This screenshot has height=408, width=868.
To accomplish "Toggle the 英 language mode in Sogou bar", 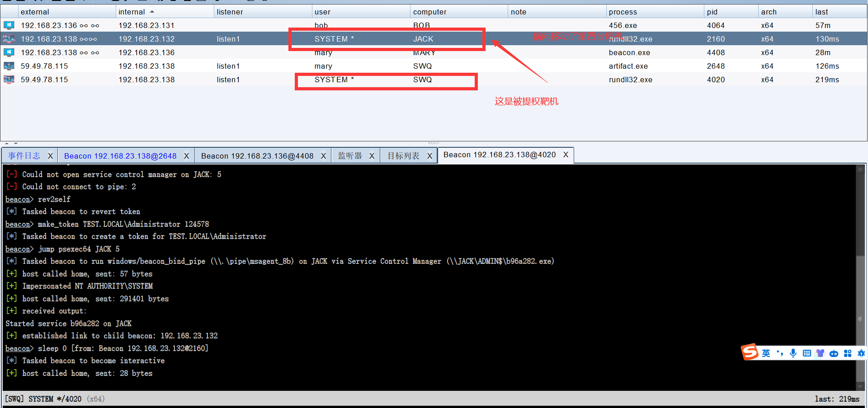I will coord(766,353).
